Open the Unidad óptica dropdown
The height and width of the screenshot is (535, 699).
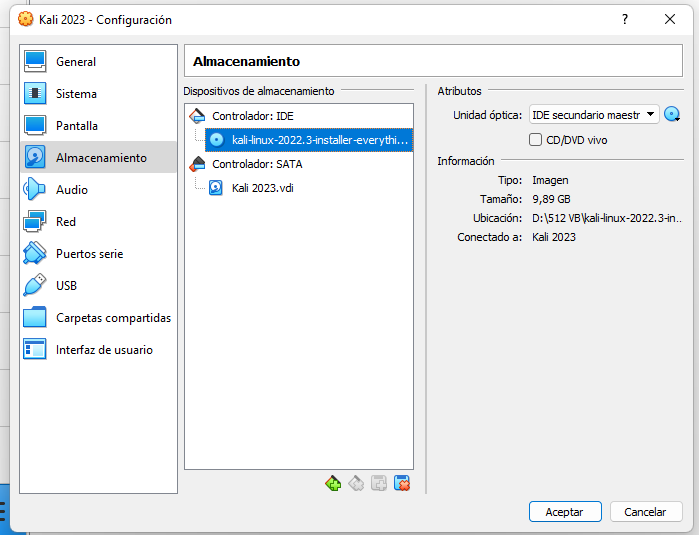[x=594, y=115]
